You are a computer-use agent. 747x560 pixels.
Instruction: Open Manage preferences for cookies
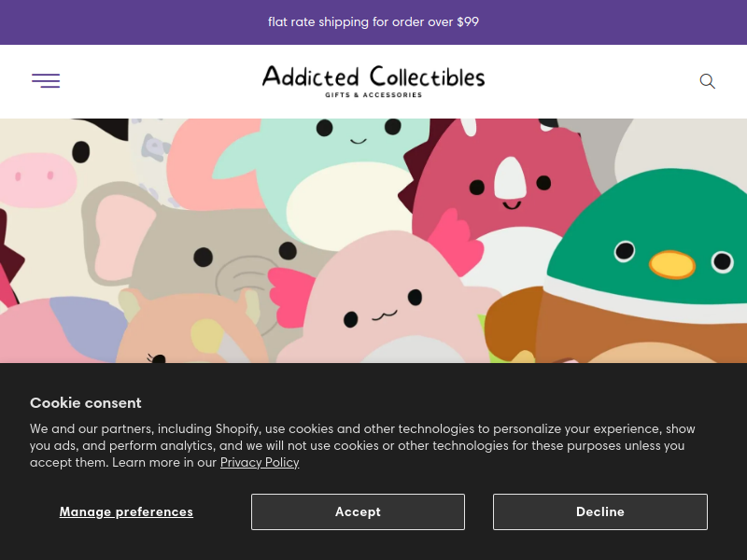click(126, 511)
